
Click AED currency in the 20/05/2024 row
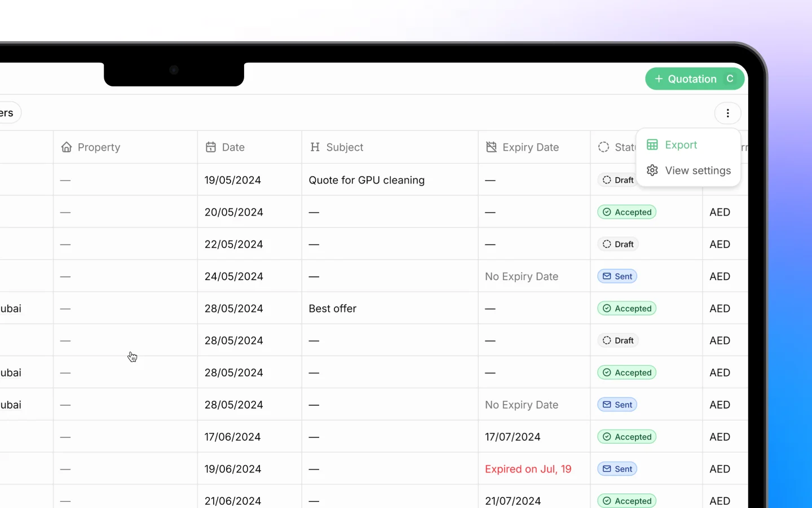pyautogui.click(x=720, y=212)
